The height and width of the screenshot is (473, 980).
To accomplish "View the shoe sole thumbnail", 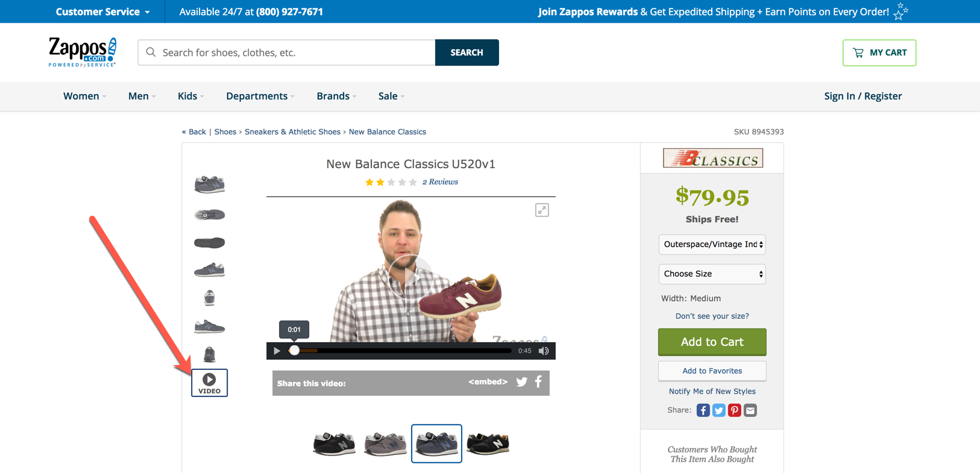I will (209, 243).
